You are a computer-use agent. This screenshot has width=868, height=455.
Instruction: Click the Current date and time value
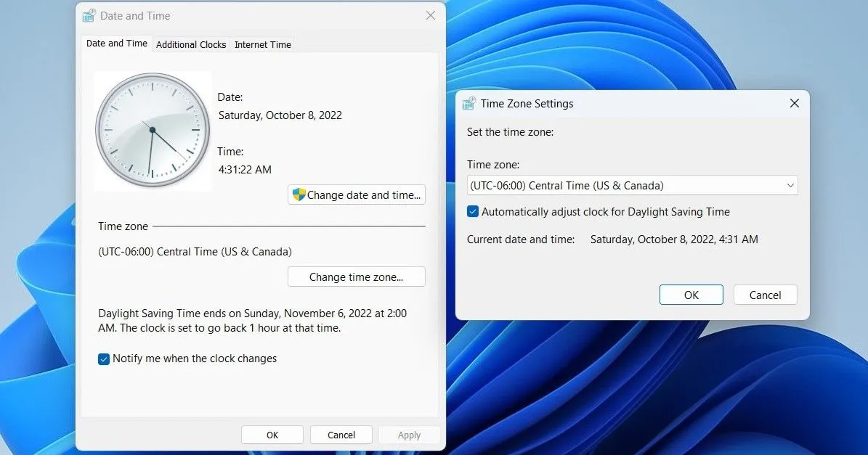[674, 239]
